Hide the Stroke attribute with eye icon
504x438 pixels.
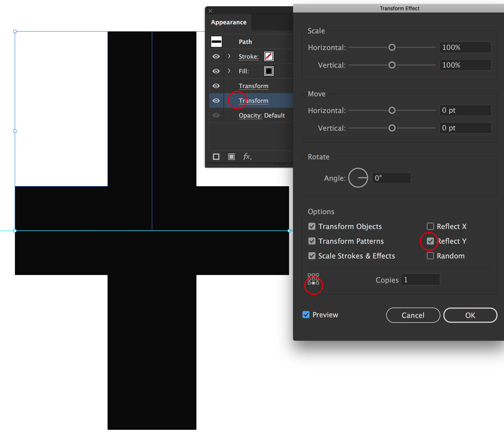(216, 57)
